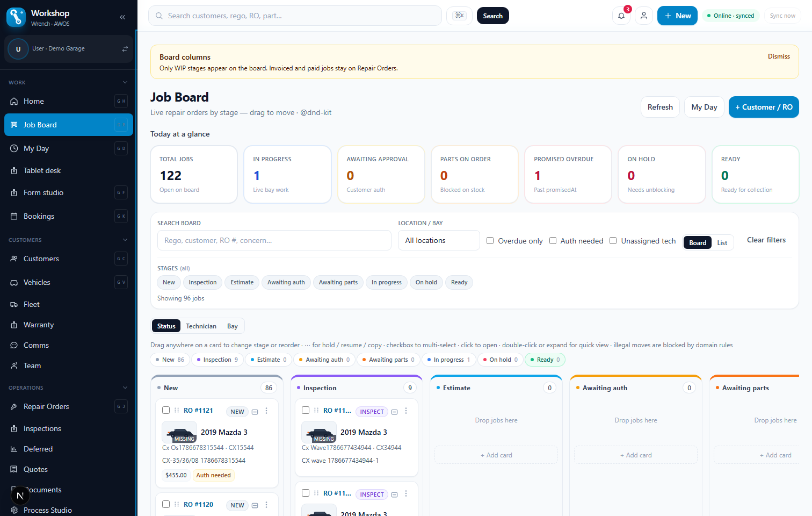Image resolution: width=812 pixels, height=516 pixels.
Task: Click the Refresh button
Action: click(x=660, y=107)
